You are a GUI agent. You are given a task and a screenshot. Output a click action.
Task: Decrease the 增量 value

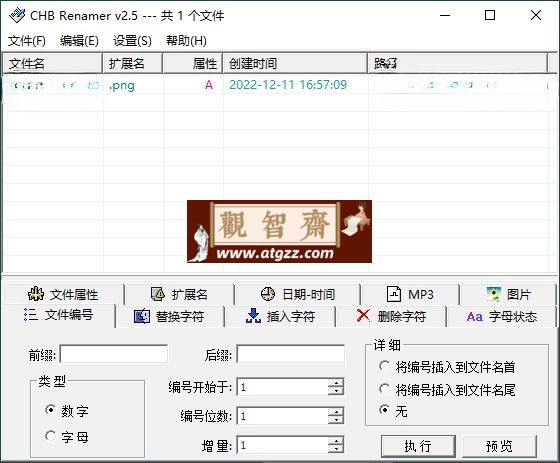click(x=336, y=449)
